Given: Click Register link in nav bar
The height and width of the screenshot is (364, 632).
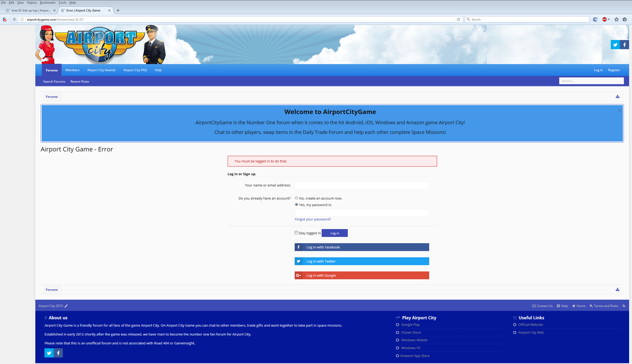Looking at the screenshot, I should coord(614,70).
